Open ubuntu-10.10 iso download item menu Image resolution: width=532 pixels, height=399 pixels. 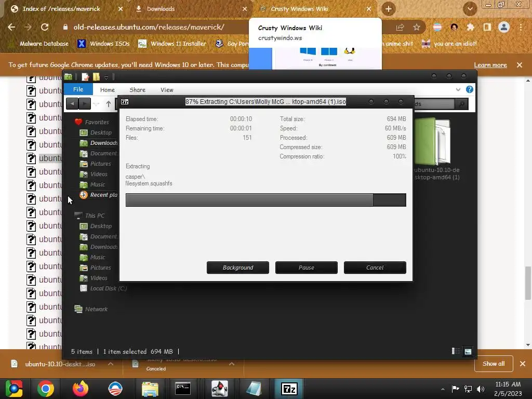111,364
